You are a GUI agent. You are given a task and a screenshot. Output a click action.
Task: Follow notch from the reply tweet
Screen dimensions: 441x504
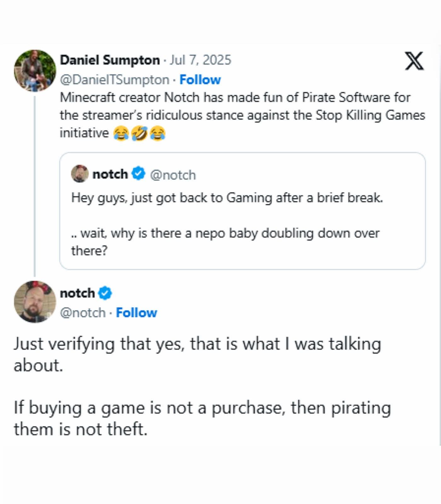click(136, 313)
